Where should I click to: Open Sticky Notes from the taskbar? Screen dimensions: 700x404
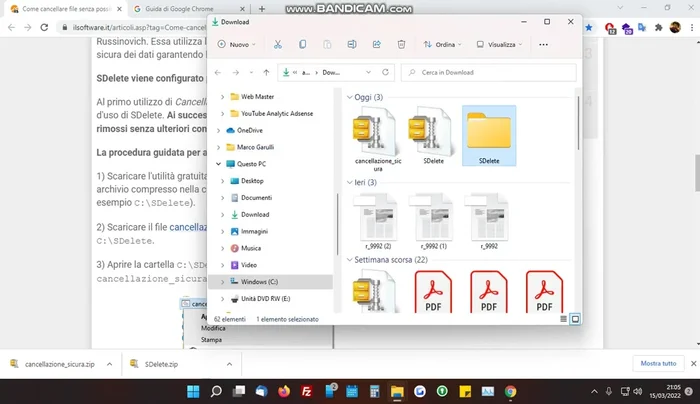(465, 392)
